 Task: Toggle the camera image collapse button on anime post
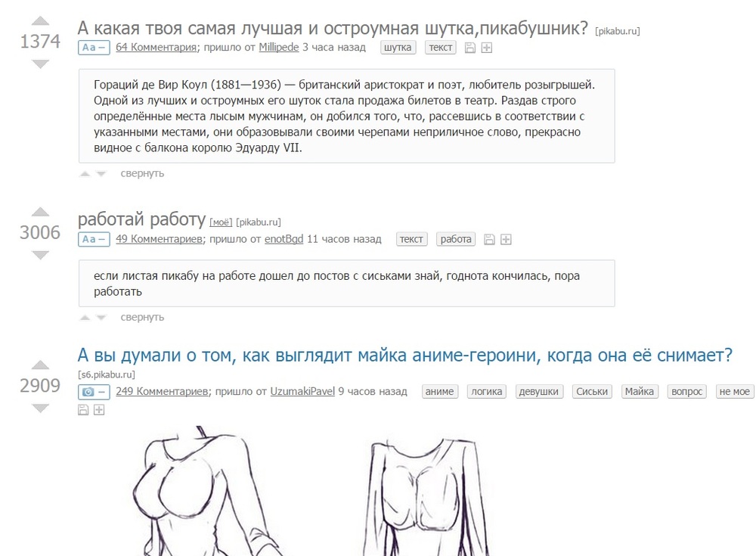click(x=94, y=392)
